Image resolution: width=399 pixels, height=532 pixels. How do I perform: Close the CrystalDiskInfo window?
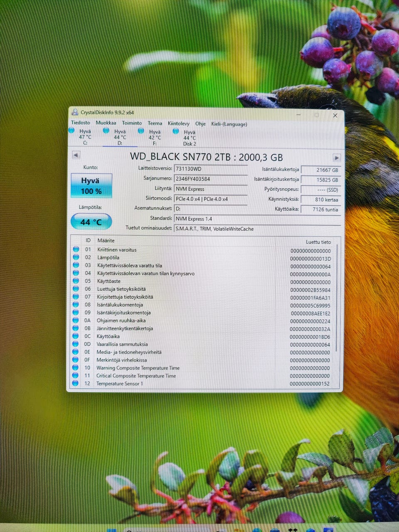click(x=335, y=115)
